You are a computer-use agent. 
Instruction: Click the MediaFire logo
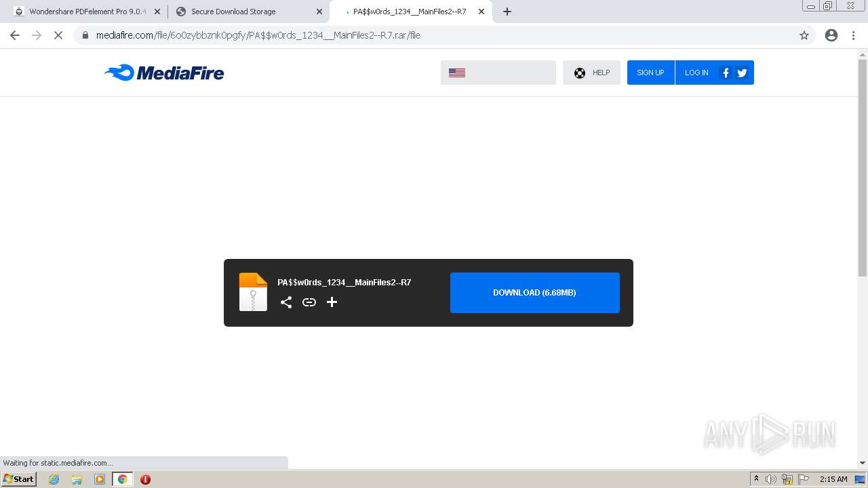164,73
